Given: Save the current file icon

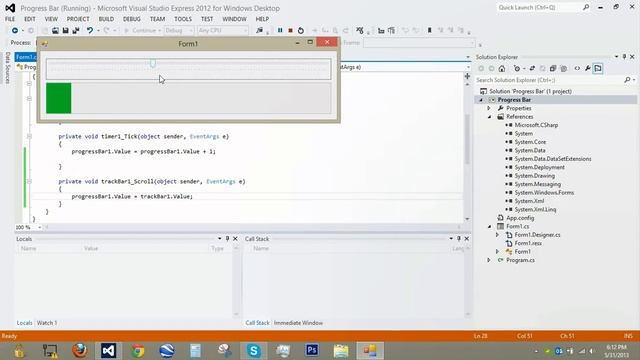Looking at the screenshot, I should [65, 30].
